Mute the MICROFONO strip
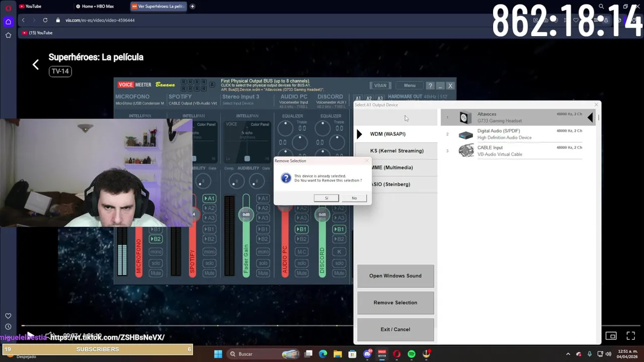The height and width of the screenshot is (362, 644). 155,273
